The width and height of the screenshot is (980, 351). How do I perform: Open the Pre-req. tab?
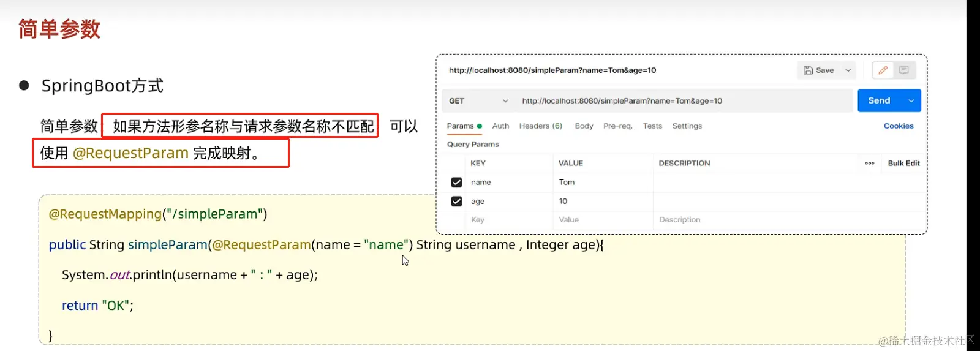(617, 126)
